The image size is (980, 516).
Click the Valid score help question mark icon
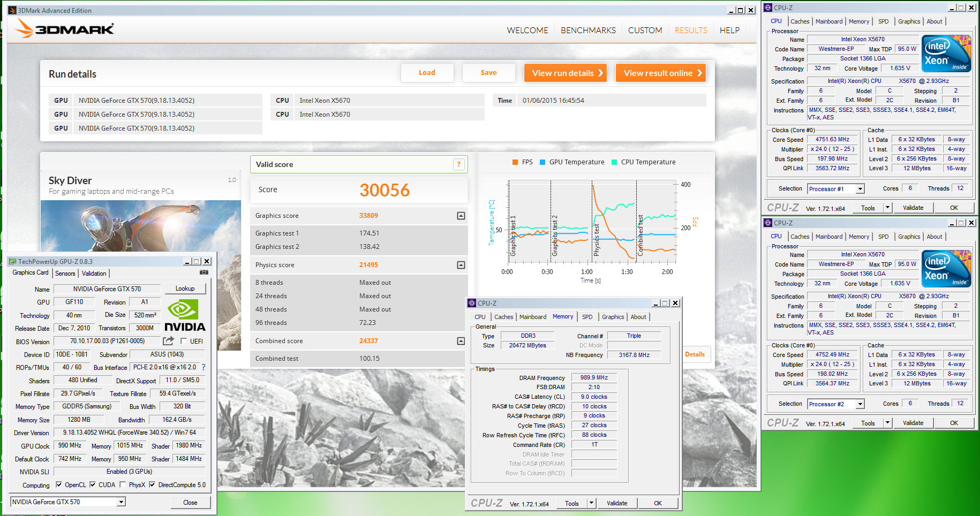click(x=459, y=164)
